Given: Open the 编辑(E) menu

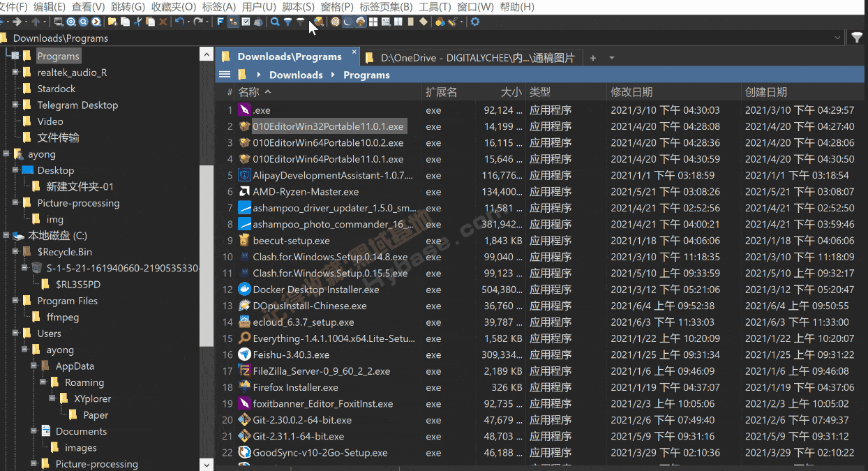Looking at the screenshot, I should (x=50, y=7).
